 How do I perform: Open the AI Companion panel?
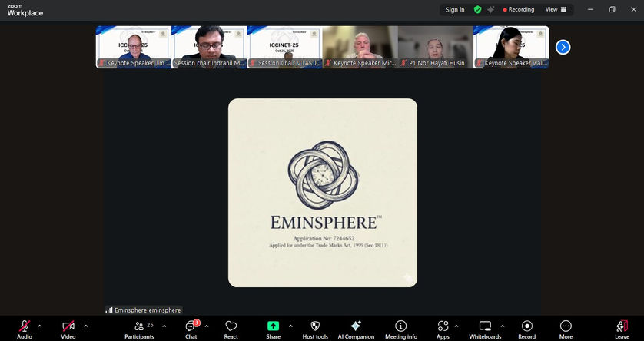click(x=356, y=329)
